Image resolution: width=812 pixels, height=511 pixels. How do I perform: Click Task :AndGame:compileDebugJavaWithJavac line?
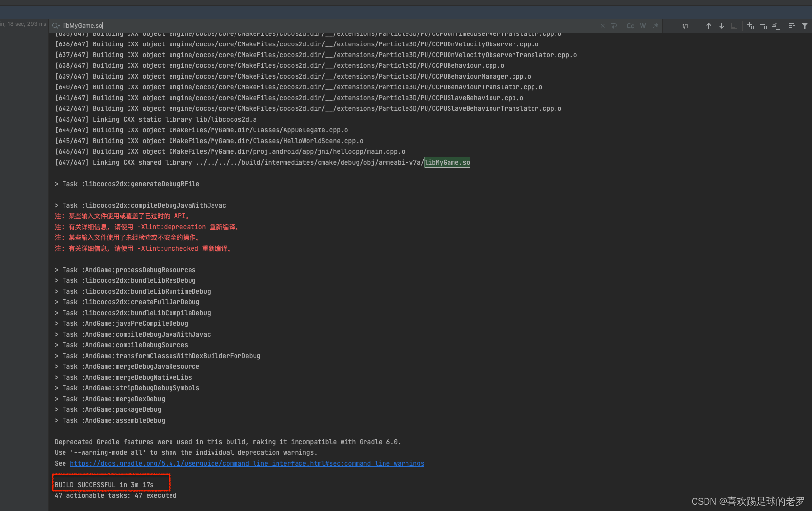pyautogui.click(x=133, y=334)
